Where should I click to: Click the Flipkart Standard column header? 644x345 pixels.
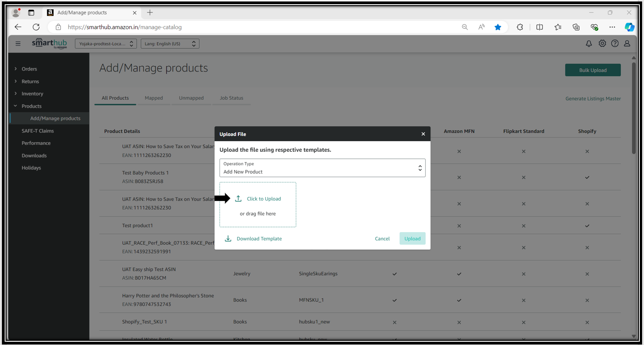coord(524,131)
